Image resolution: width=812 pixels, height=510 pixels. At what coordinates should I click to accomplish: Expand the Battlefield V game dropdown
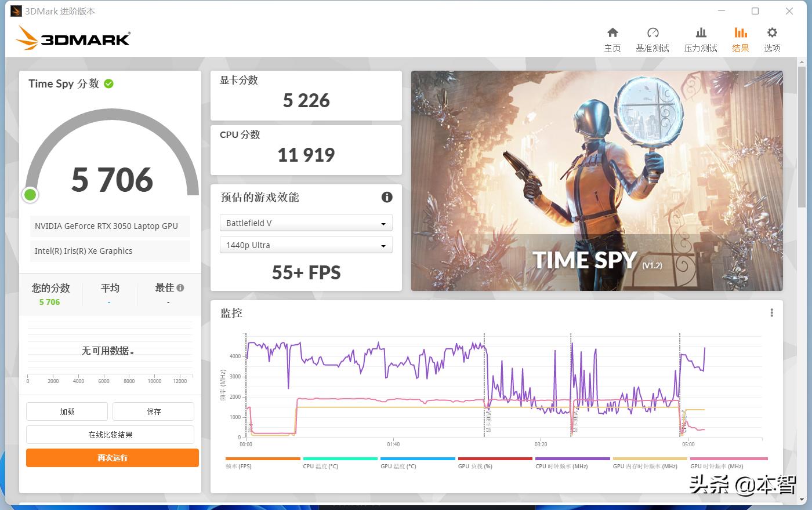click(306, 223)
